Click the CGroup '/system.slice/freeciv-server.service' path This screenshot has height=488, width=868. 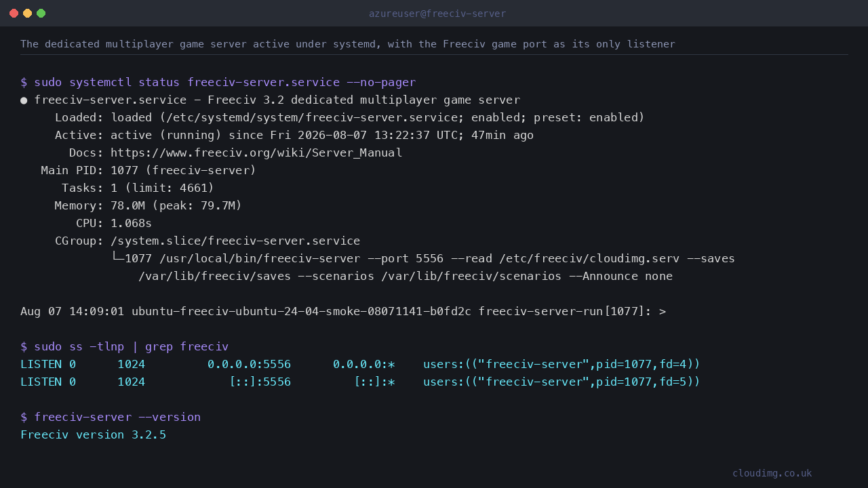pyautogui.click(x=235, y=241)
